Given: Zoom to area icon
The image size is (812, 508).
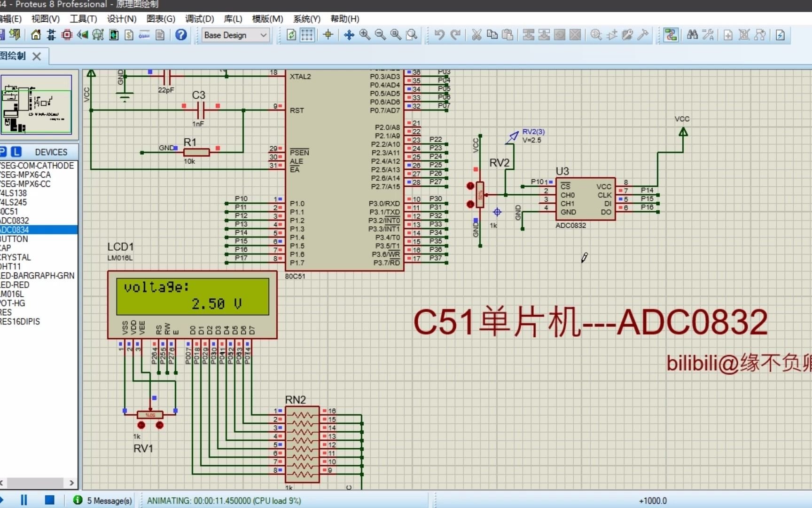Looking at the screenshot, I should pos(412,35).
